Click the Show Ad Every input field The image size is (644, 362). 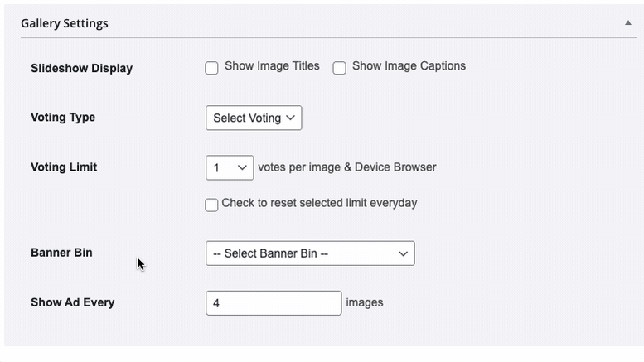pos(274,303)
